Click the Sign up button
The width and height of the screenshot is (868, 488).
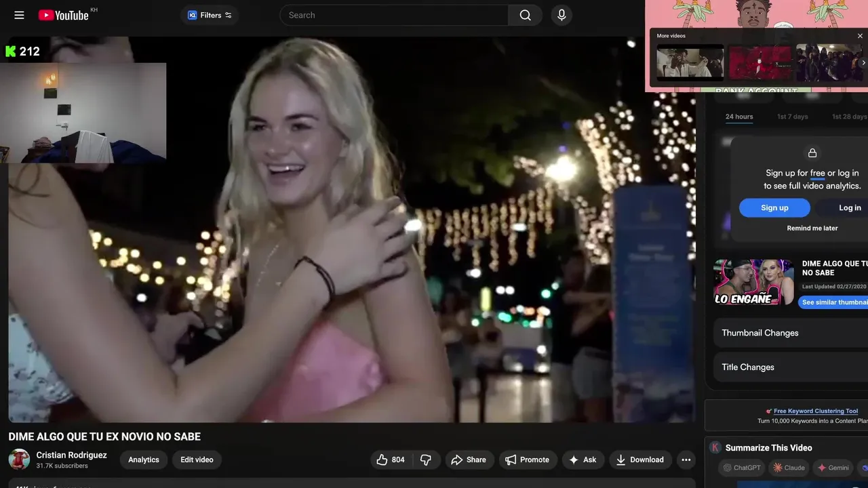pos(774,207)
